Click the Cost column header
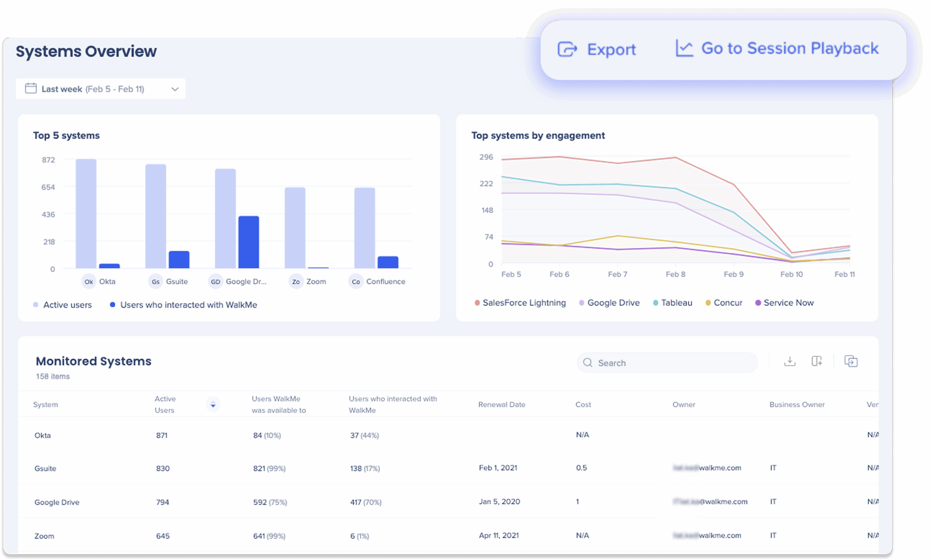The width and height of the screenshot is (931, 560). click(583, 404)
